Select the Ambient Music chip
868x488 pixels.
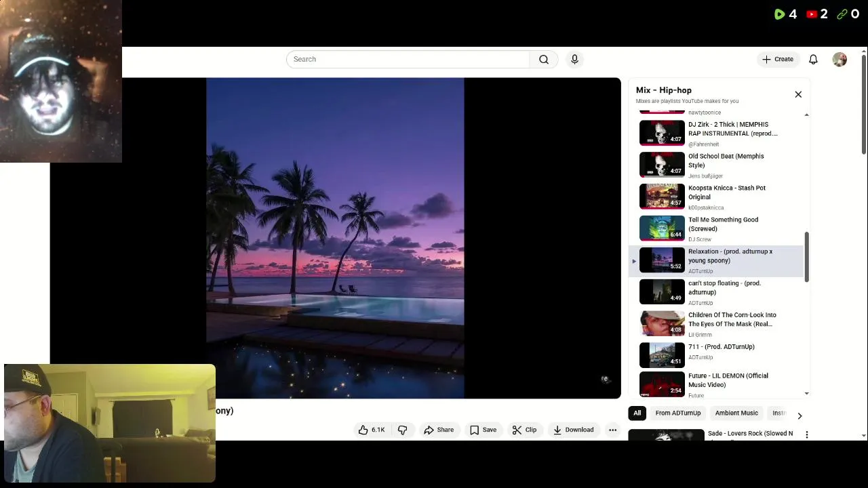click(x=736, y=413)
